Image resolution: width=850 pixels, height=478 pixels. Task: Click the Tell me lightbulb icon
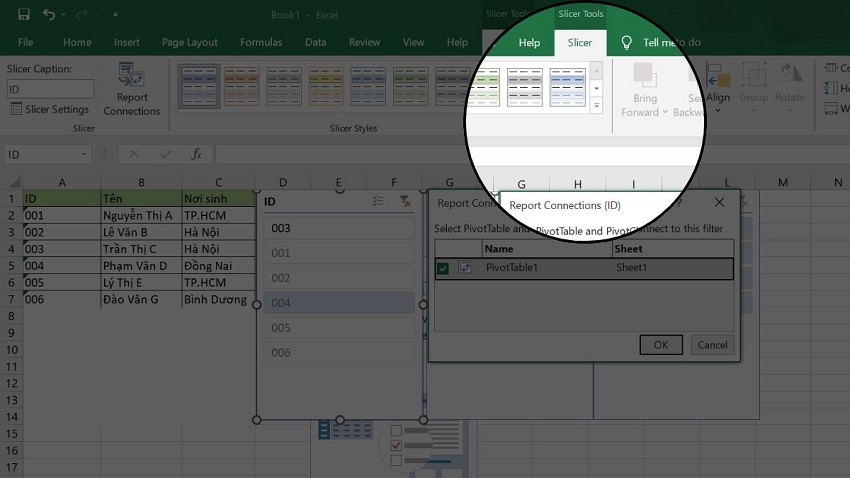pos(627,43)
